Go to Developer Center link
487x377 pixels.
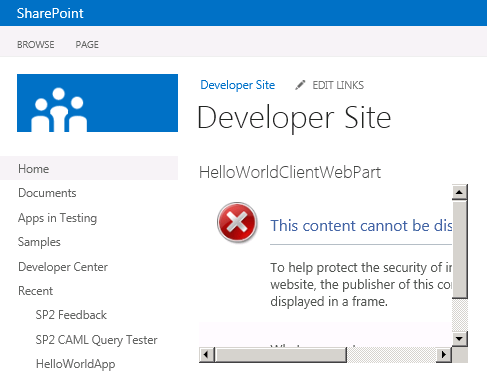pos(63,267)
